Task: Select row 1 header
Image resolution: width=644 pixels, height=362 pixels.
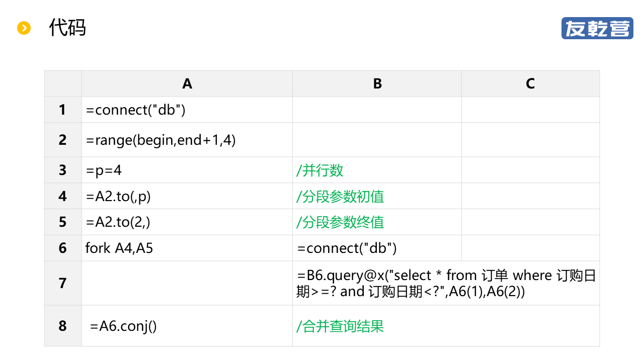Action: [62, 110]
